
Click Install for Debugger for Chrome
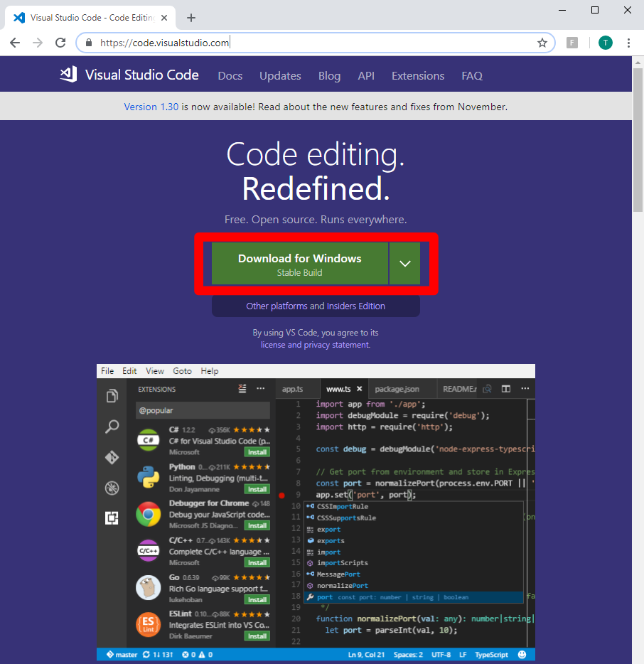(257, 525)
